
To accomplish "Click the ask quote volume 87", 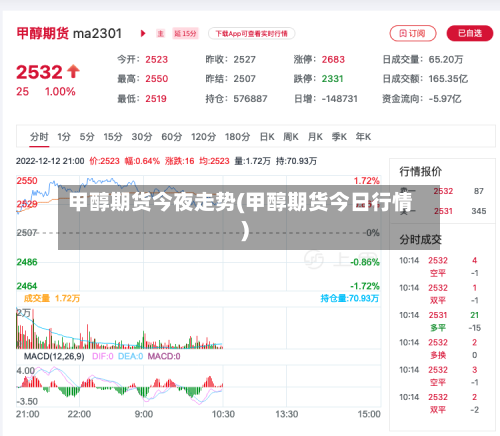I will click(x=479, y=191).
